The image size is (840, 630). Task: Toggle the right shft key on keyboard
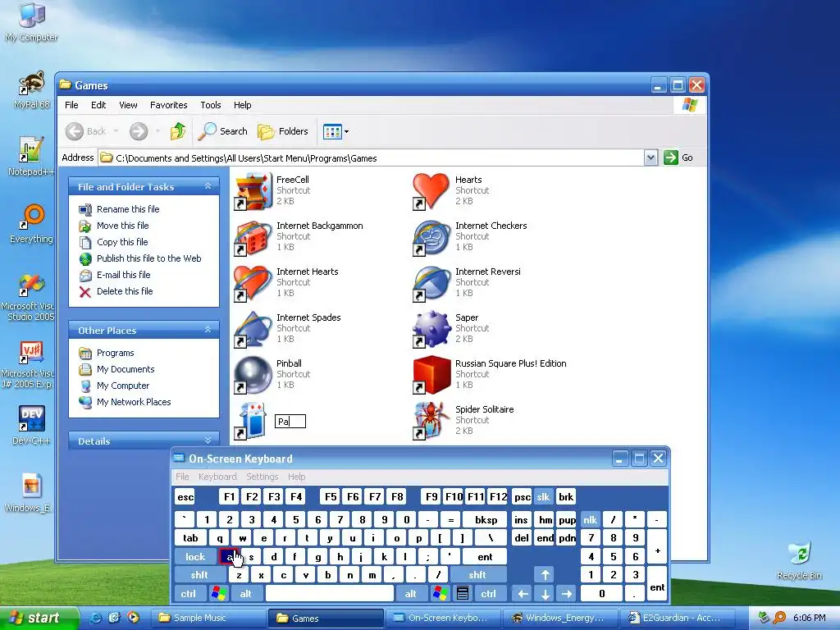click(477, 575)
